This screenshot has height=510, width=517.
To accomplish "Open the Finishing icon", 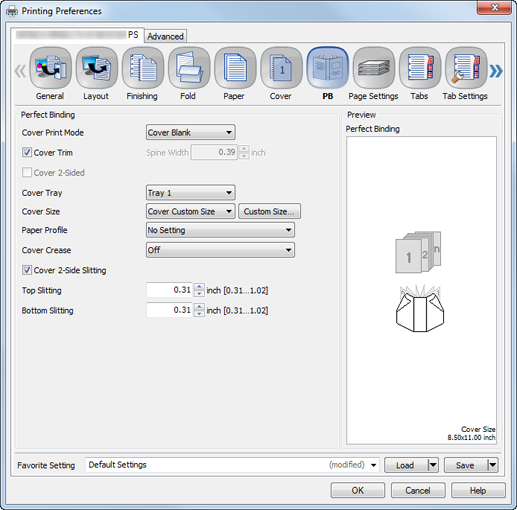I will click(143, 68).
